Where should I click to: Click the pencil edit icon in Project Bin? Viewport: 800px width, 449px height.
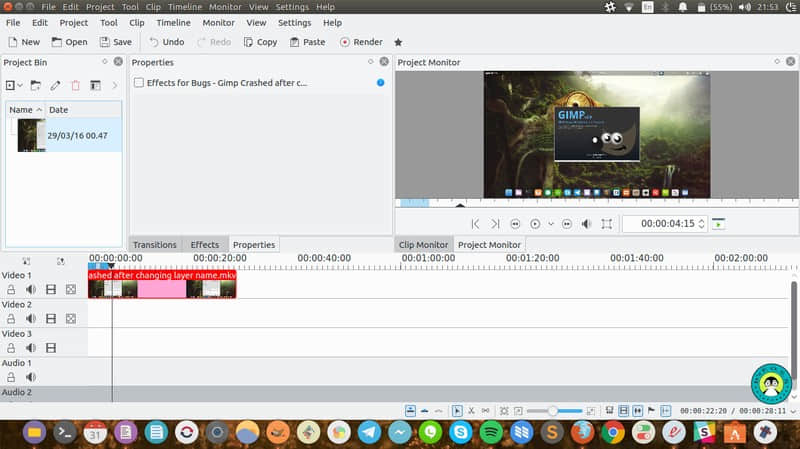(56, 85)
